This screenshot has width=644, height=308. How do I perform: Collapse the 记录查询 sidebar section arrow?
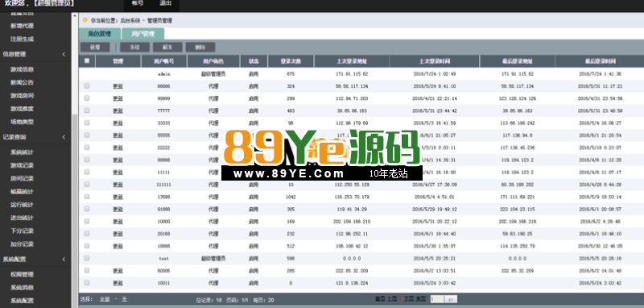click(64, 137)
